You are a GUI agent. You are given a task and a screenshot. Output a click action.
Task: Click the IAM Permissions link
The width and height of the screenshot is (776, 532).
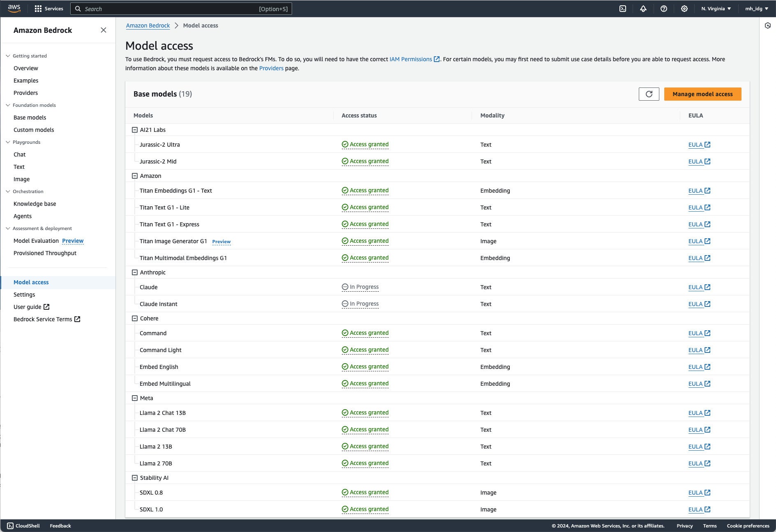tap(411, 59)
